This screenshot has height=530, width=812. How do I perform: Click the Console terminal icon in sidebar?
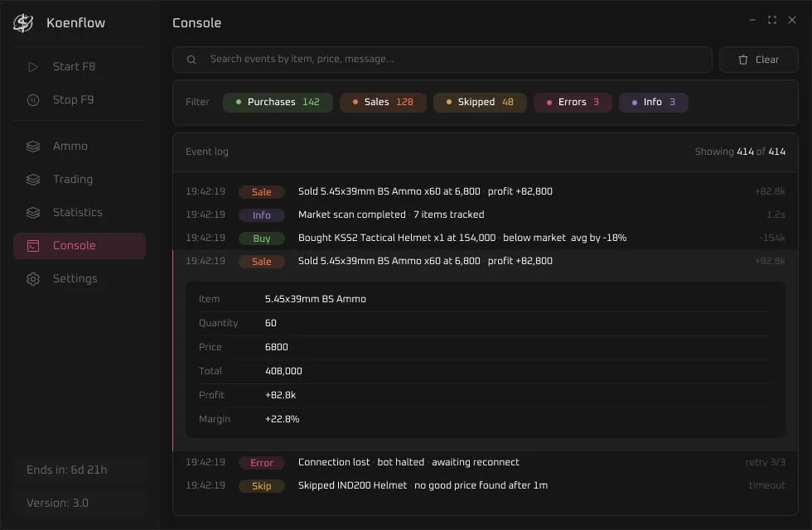(32, 246)
